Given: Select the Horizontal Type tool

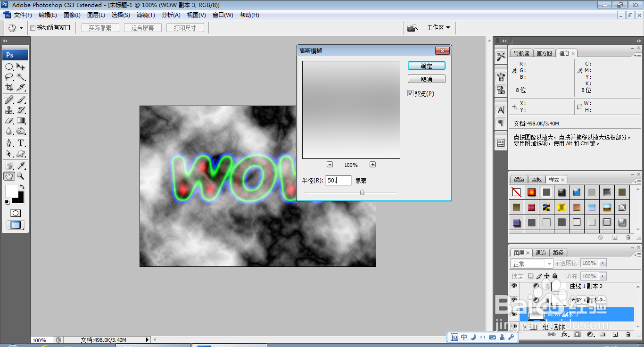Looking at the screenshot, I should click(x=21, y=143).
